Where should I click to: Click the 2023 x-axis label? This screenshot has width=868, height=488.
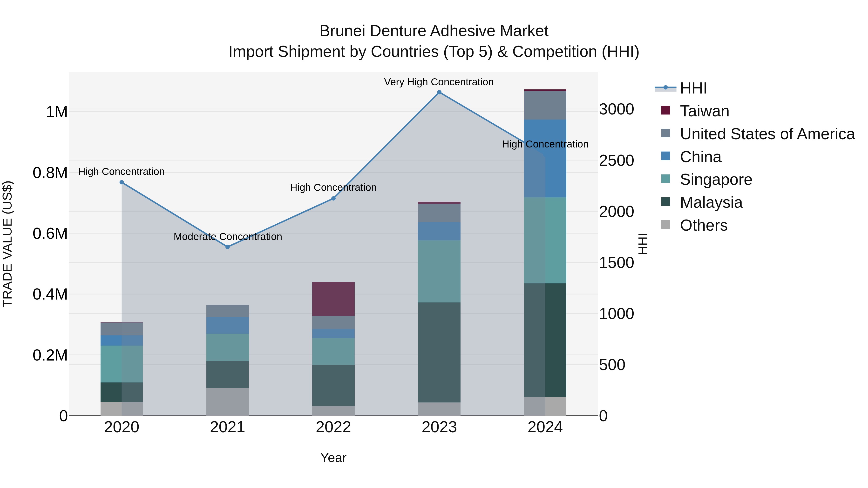439,427
